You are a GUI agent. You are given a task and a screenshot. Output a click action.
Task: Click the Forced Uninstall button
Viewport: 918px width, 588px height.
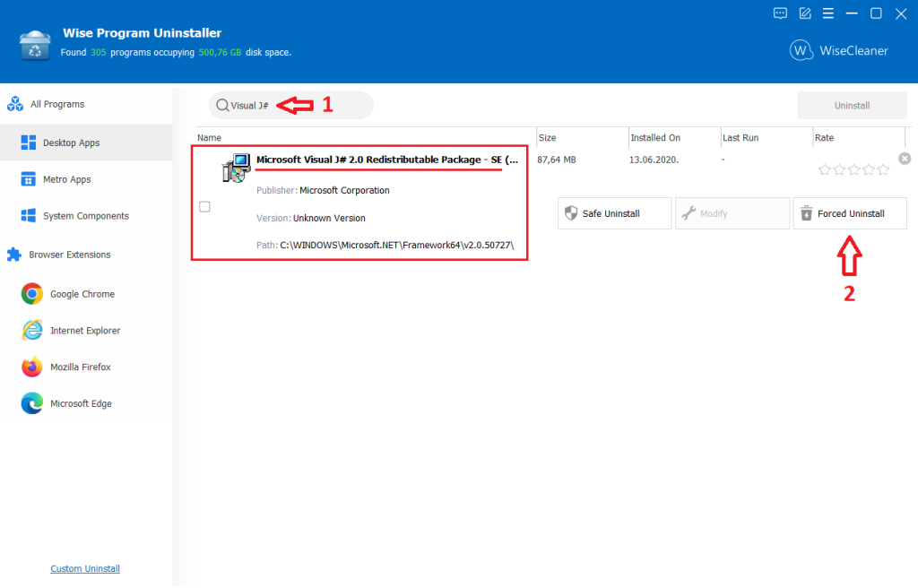(x=850, y=213)
